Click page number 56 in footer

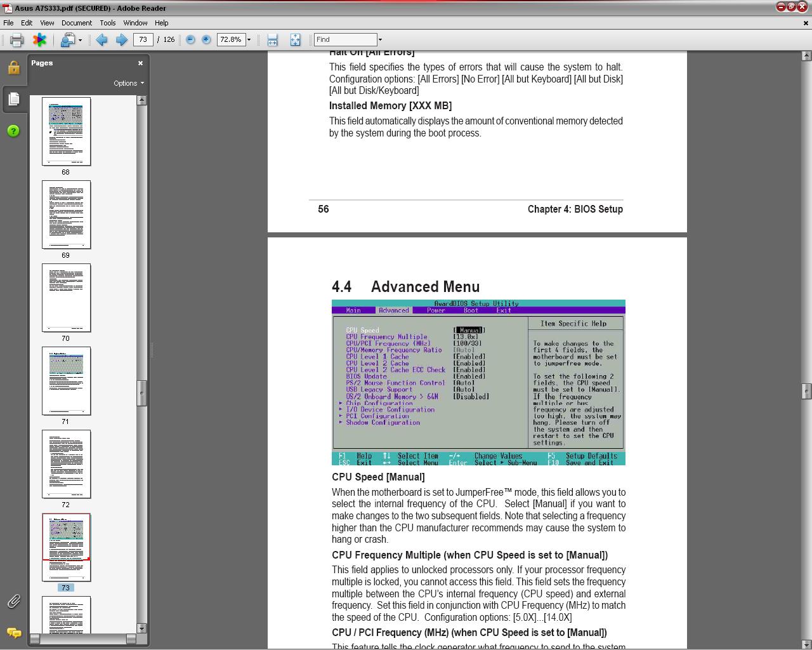(x=323, y=209)
